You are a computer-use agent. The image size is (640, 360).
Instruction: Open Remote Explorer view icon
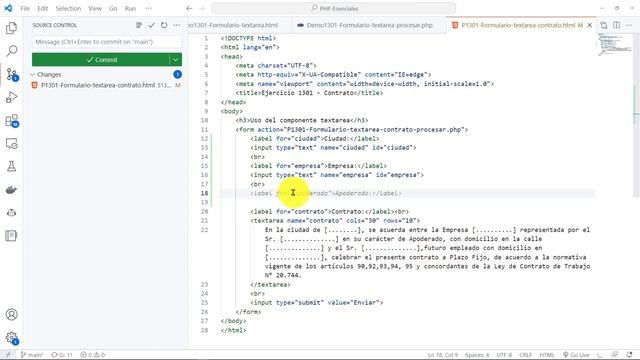pos(11,143)
